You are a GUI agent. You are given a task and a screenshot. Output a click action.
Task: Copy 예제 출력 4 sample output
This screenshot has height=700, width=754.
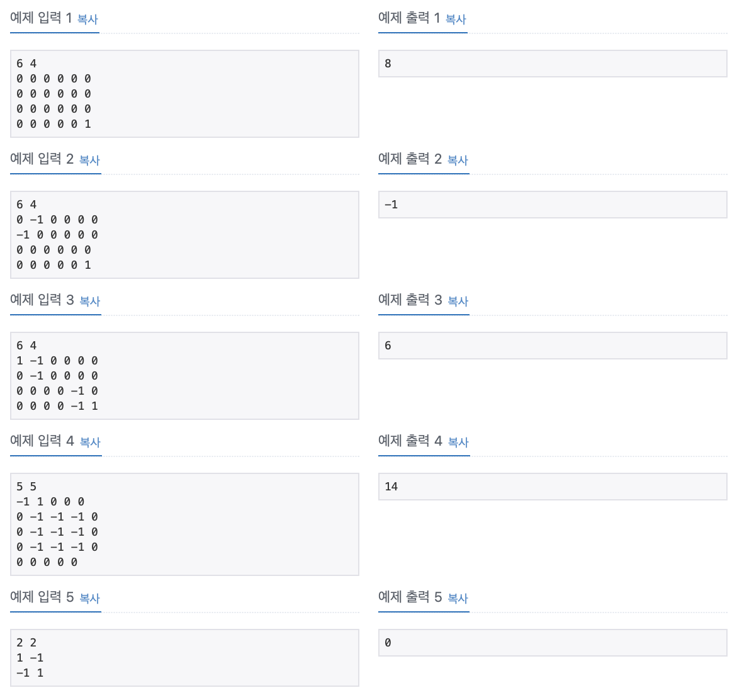[458, 443]
